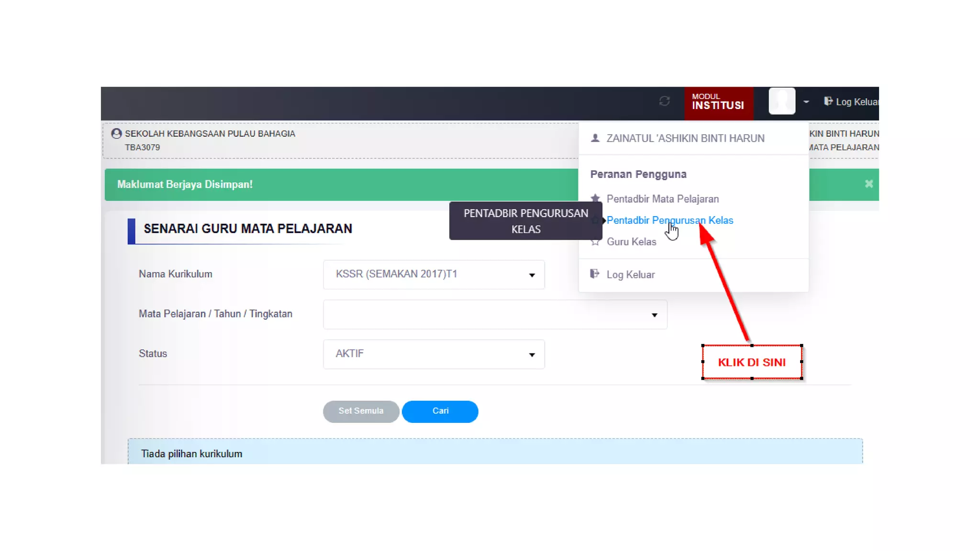Expand the Mata Pelajaran / Tahun / Tingkatan dropdown
This screenshot has width=980, height=551.
point(495,314)
